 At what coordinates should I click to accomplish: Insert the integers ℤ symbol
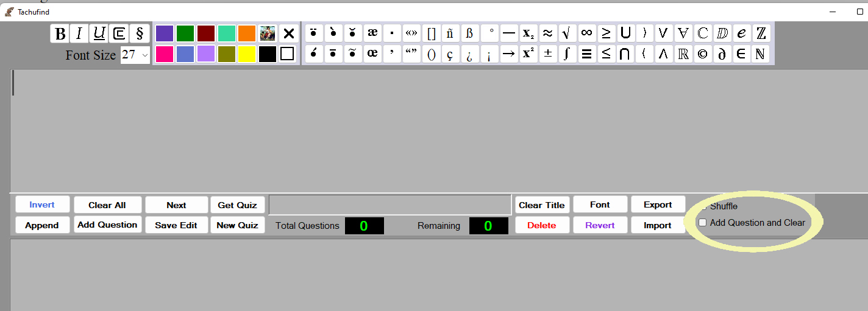[761, 33]
